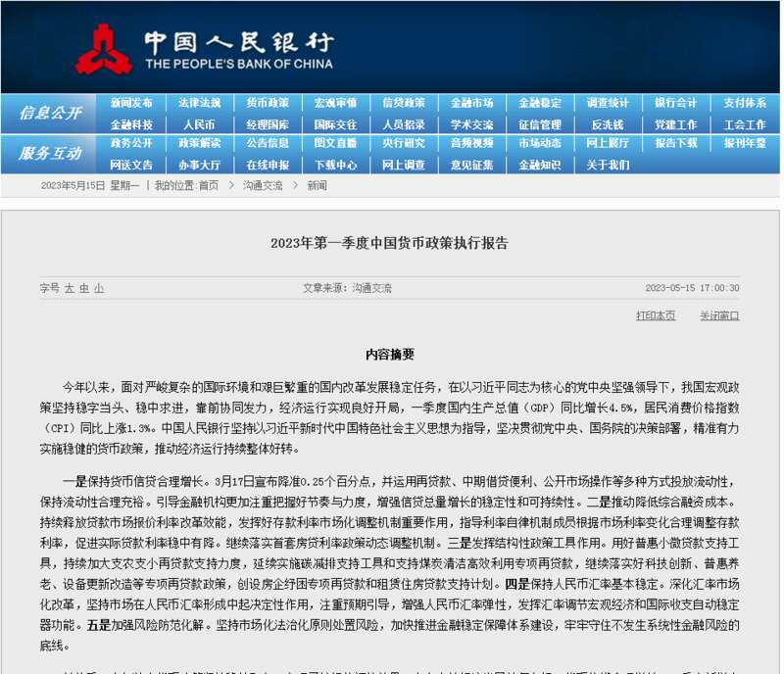784x674 pixels.
Task: Click the title 2023年第一季度中国货币政策执行报告
Action: 389,243
